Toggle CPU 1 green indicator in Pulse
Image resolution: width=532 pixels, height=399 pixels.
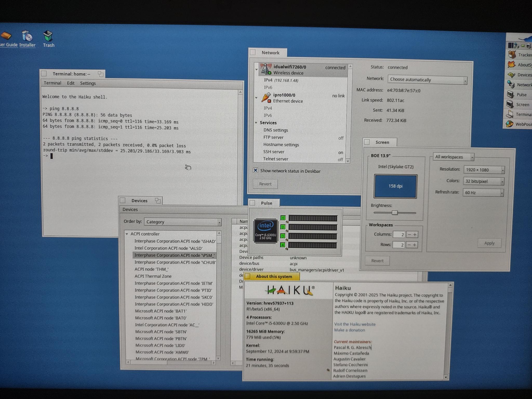283,218
